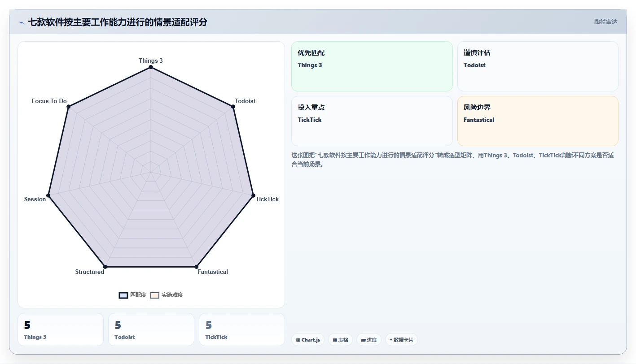Open the 投入重点 TickTick card
The width and height of the screenshot is (636, 364).
pyautogui.click(x=372, y=121)
